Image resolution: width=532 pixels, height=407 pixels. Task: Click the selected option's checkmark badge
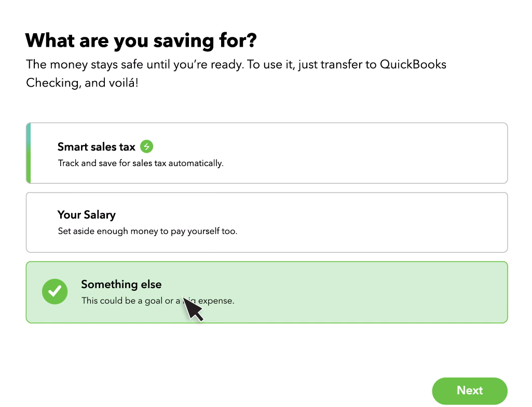(x=54, y=292)
